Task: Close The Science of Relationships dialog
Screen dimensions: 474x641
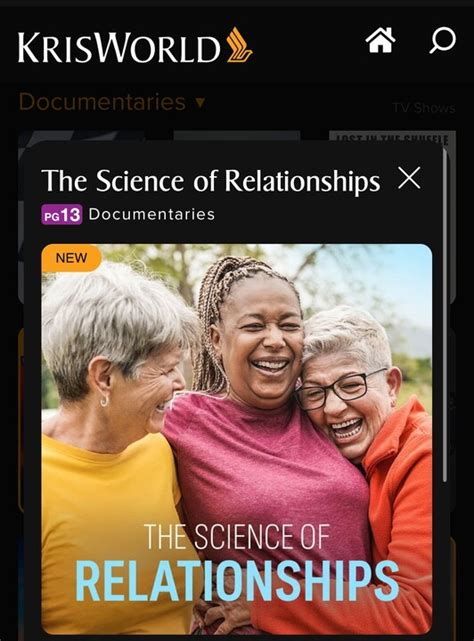Action: 409,178
